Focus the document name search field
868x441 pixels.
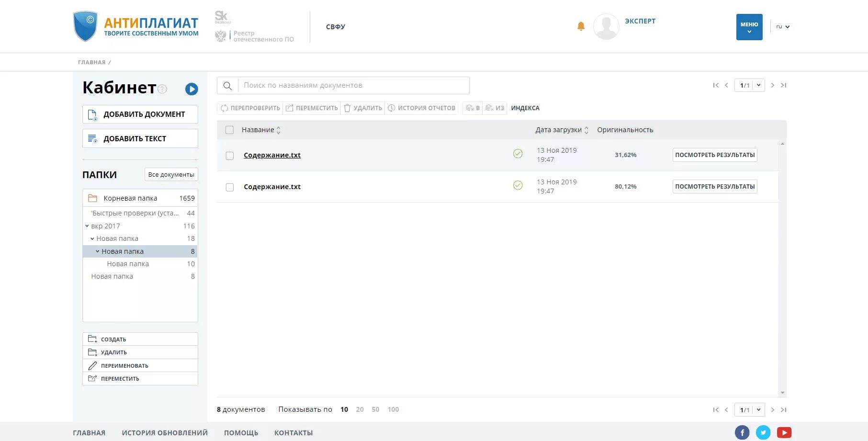click(353, 86)
